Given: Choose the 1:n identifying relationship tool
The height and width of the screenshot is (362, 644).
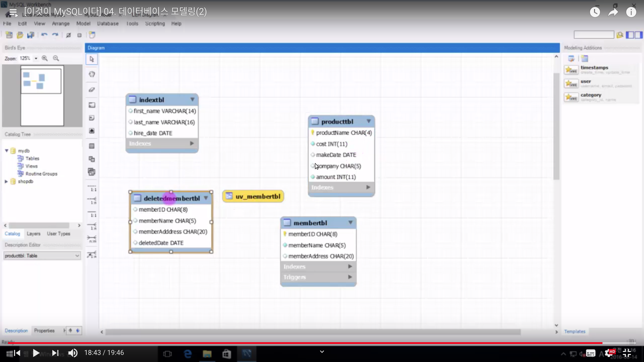Looking at the screenshot, I should click(92, 226).
